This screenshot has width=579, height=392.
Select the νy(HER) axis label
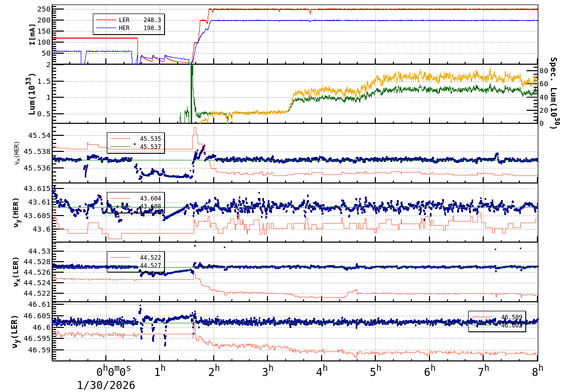16,213
